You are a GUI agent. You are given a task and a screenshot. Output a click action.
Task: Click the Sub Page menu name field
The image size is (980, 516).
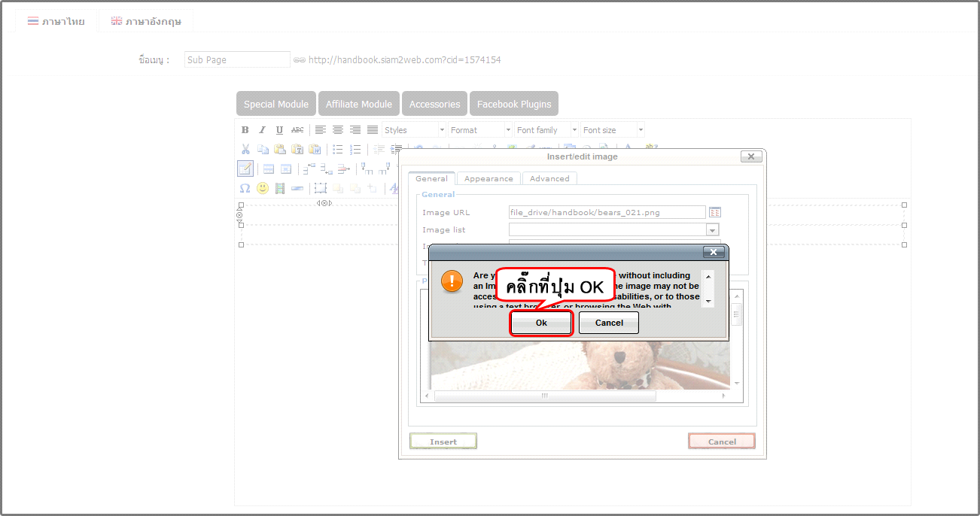[237, 59]
